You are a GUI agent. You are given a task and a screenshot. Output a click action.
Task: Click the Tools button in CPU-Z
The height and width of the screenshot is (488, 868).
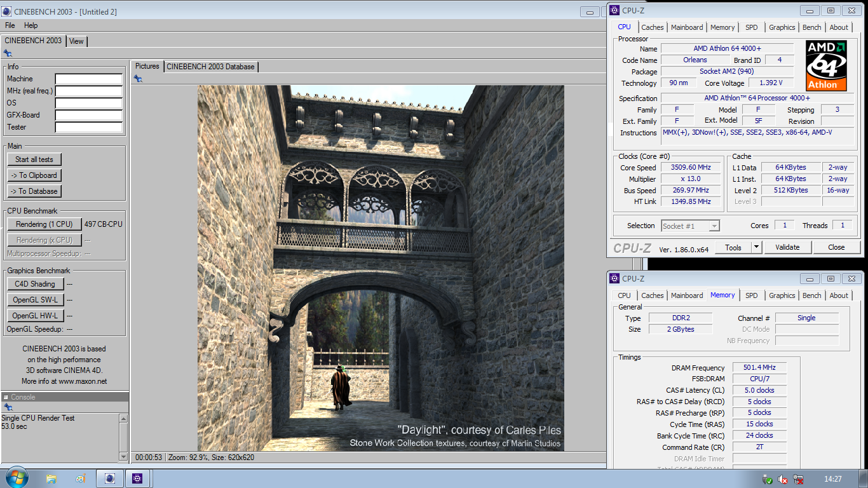733,247
